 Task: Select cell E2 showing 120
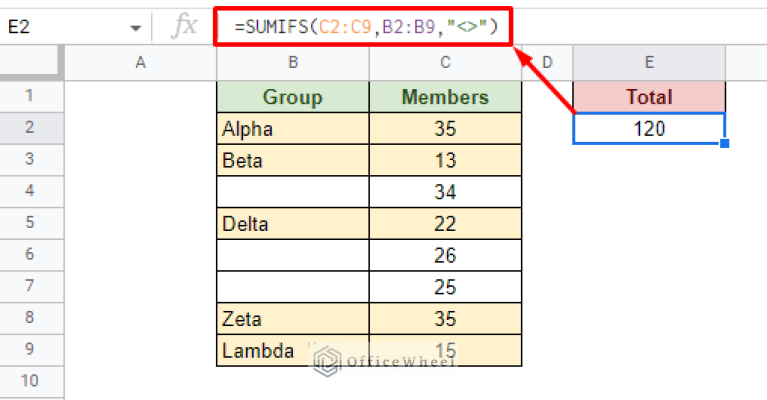point(649,129)
